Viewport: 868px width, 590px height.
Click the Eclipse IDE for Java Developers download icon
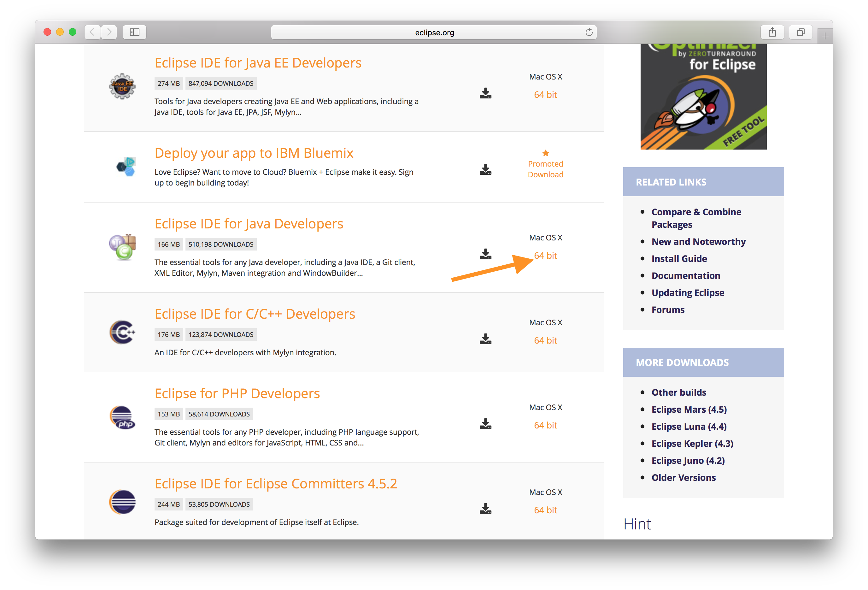486,255
